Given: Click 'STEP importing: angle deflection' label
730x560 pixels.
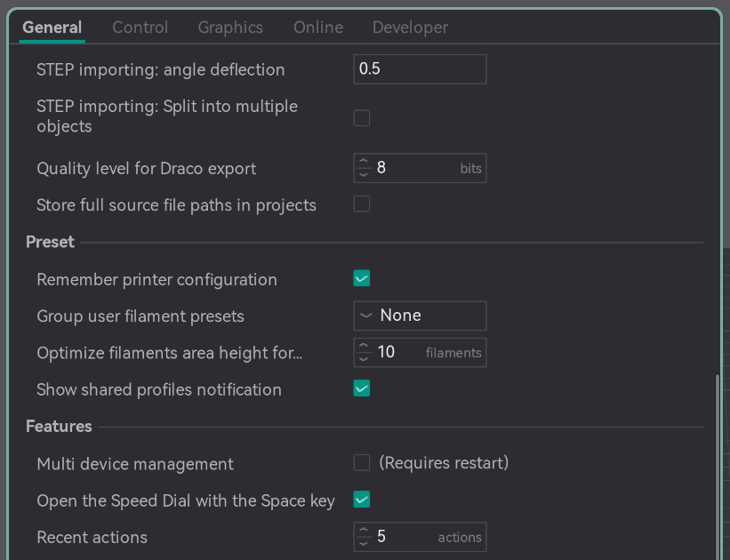Looking at the screenshot, I should click(161, 70).
